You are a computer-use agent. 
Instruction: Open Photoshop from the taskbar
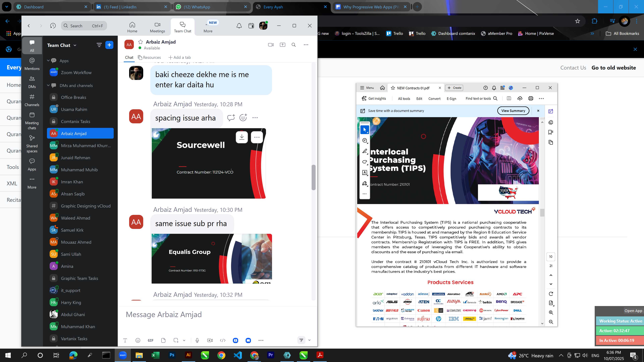(172, 355)
